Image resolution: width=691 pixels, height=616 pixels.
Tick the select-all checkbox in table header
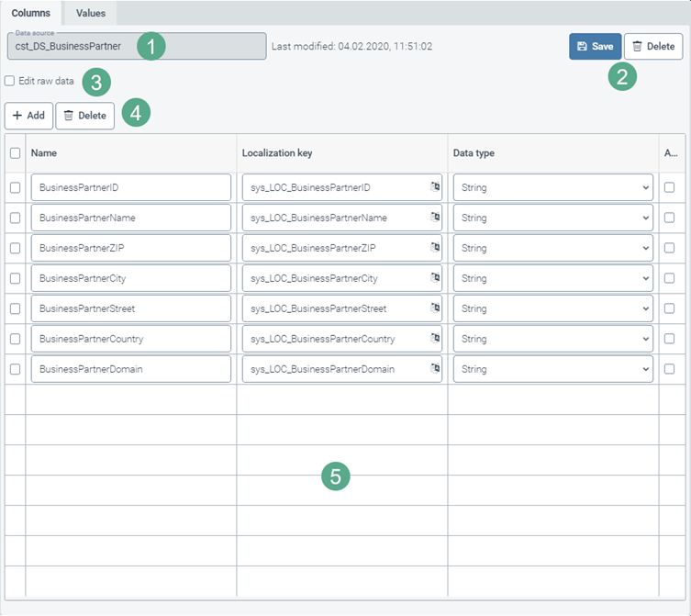coord(15,153)
